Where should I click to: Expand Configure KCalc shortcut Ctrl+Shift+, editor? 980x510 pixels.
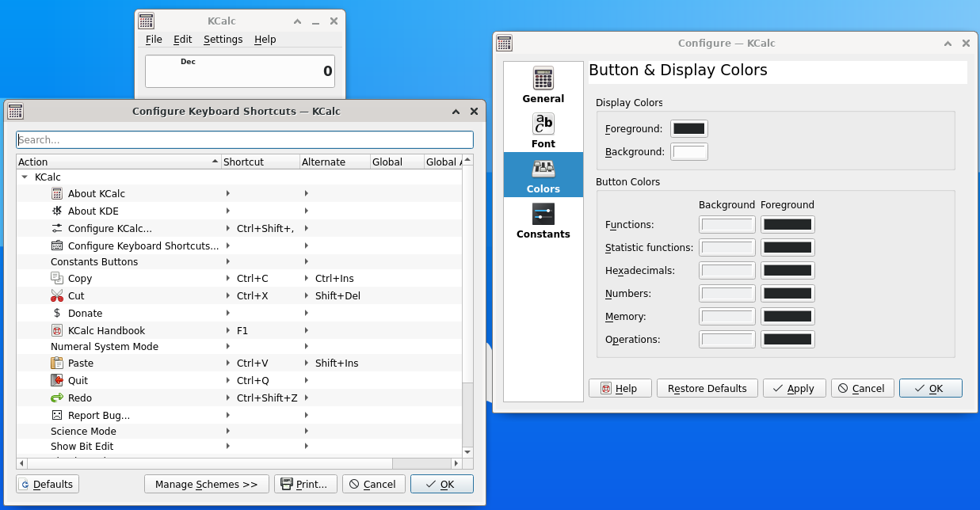point(227,228)
